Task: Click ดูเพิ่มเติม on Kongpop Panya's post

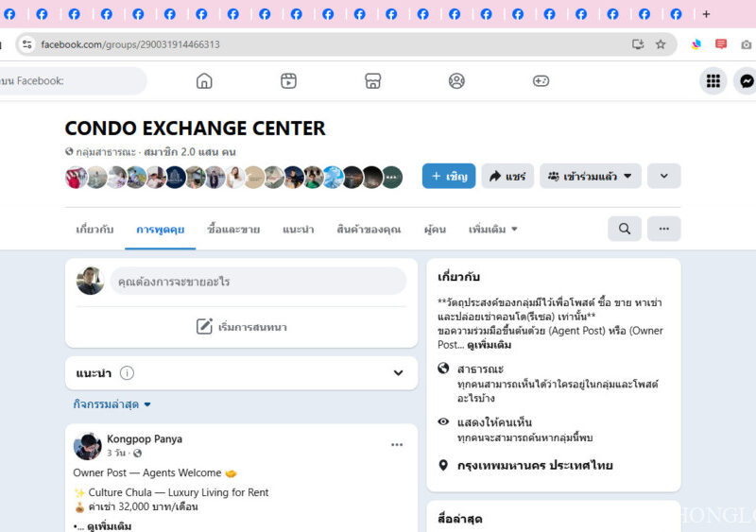Action: (109, 525)
